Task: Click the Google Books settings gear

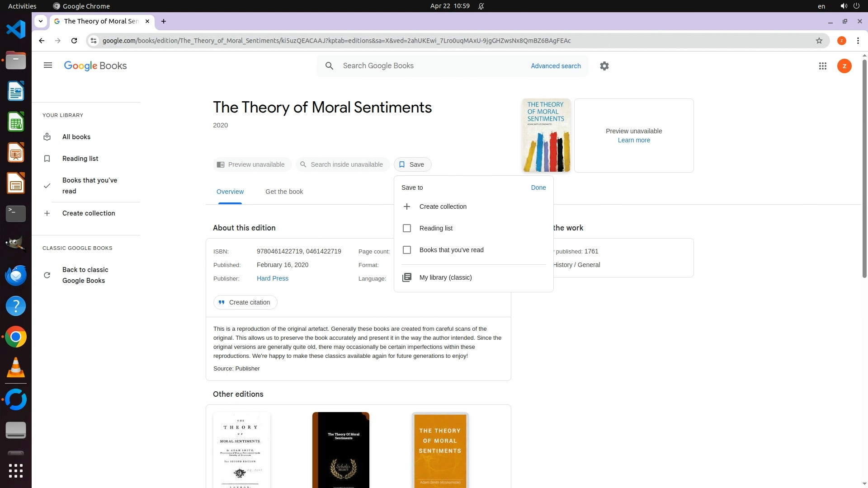Action: 604,66
